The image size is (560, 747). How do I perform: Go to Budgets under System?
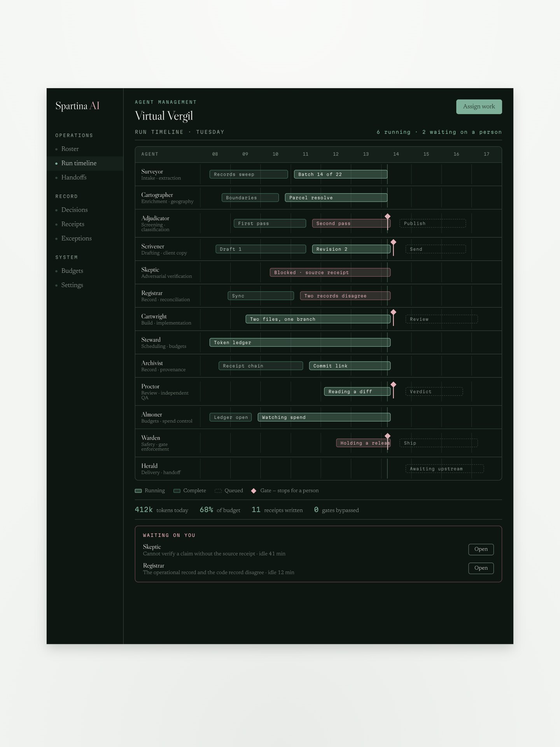(72, 271)
